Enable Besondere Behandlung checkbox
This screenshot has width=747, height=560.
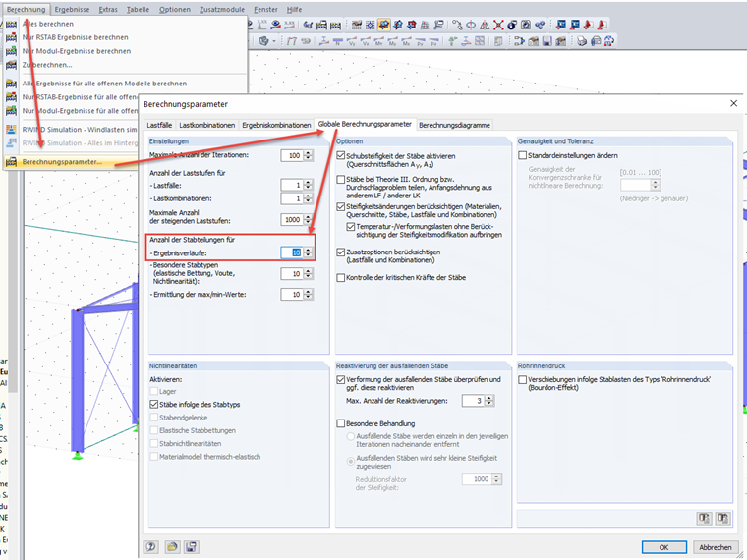click(341, 423)
